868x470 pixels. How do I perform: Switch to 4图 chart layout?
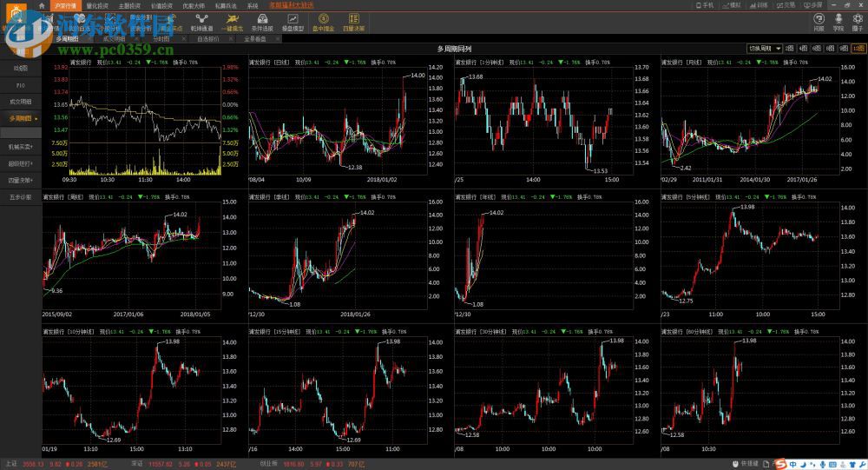[803, 49]
